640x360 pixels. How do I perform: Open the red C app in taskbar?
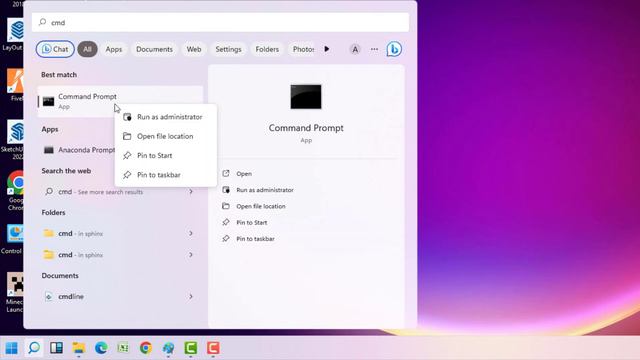pyautogui.click(x=213, y=348)
